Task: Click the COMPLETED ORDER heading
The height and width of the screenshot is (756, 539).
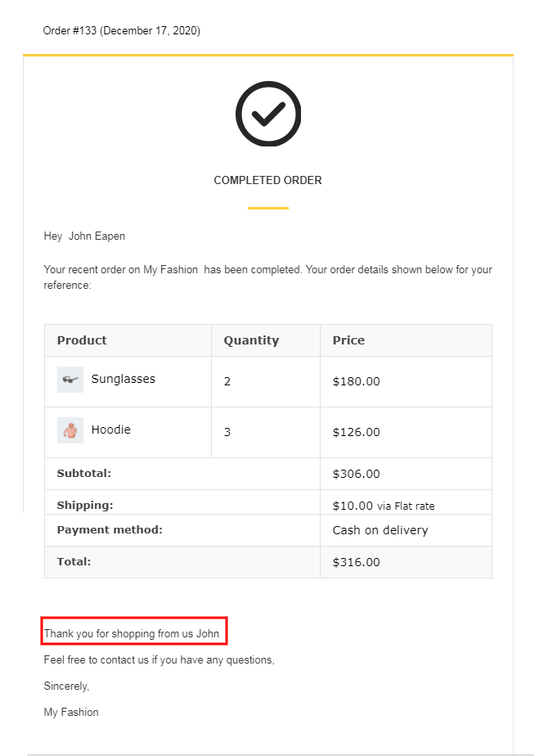Action: point(268,180)
